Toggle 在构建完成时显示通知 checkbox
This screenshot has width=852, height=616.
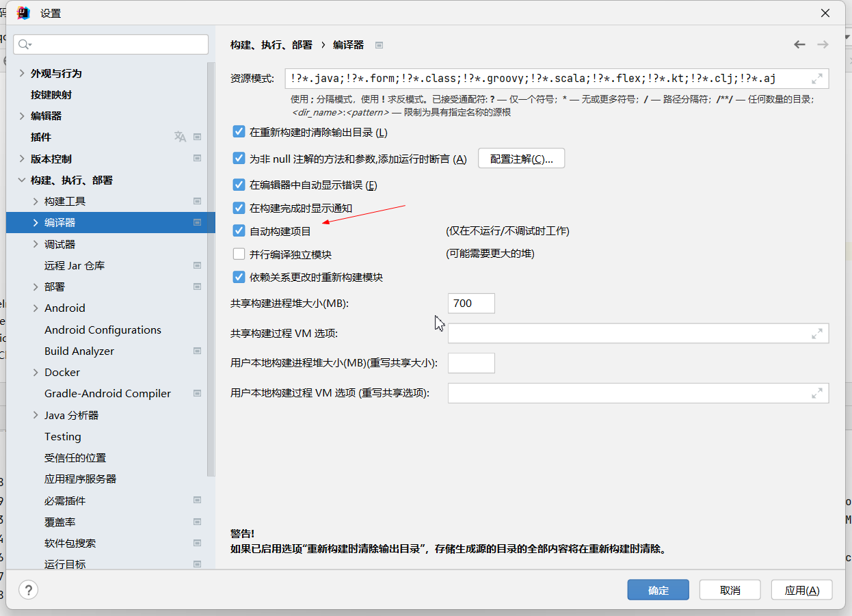point(239,207)
